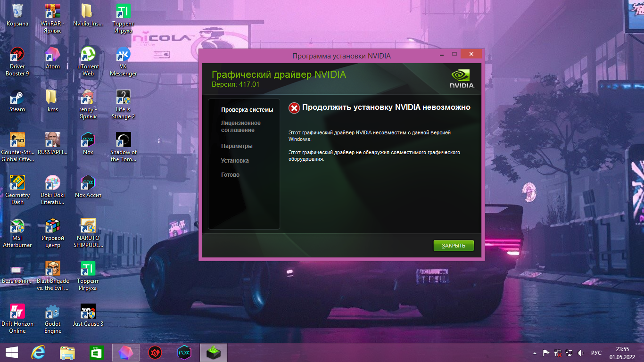The width and height of the screenshot is (644, 362).
Task: Select the VK Messenger desktop icon
Action: (x=123, y=61)
